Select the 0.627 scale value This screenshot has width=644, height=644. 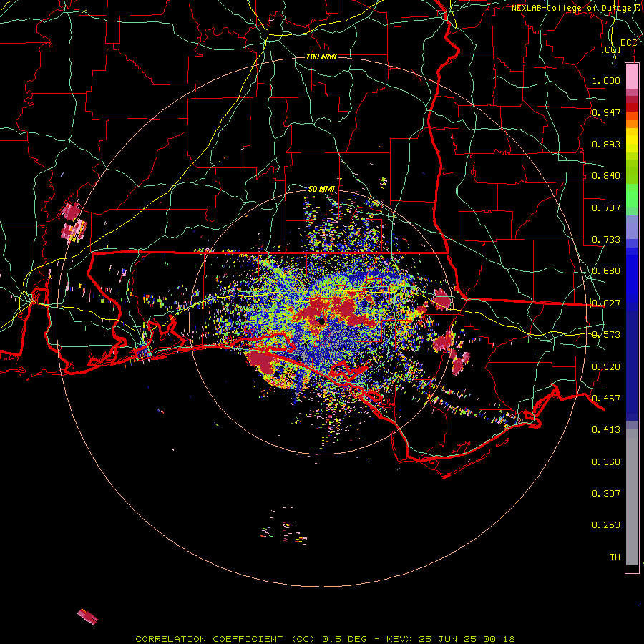click(x=606, y=303)
